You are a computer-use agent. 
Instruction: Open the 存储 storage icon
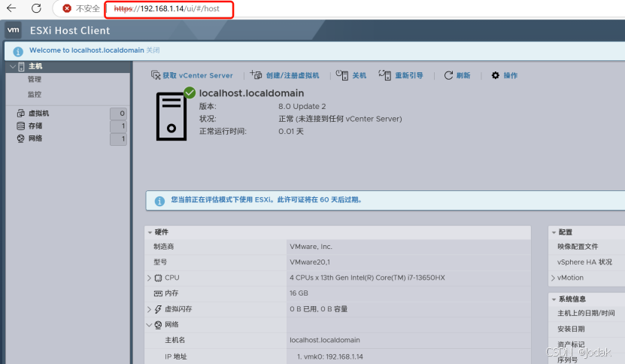[21, 126]
